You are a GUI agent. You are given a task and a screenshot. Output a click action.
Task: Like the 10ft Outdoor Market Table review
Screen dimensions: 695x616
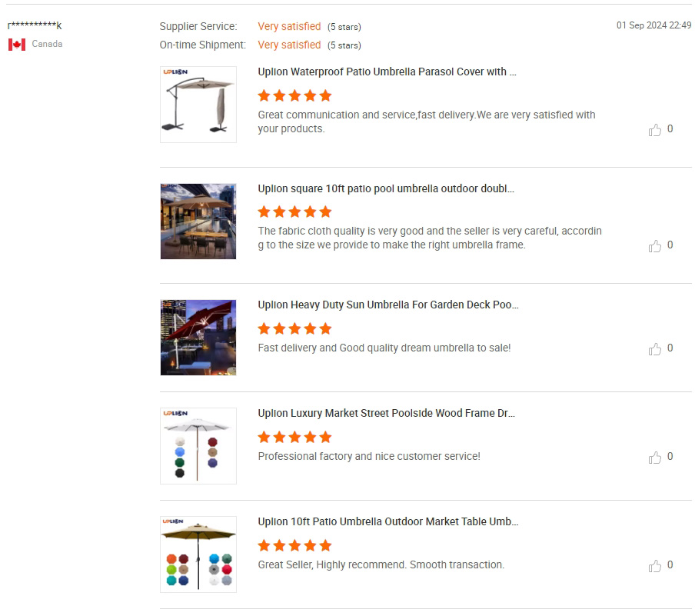[655, 566]
